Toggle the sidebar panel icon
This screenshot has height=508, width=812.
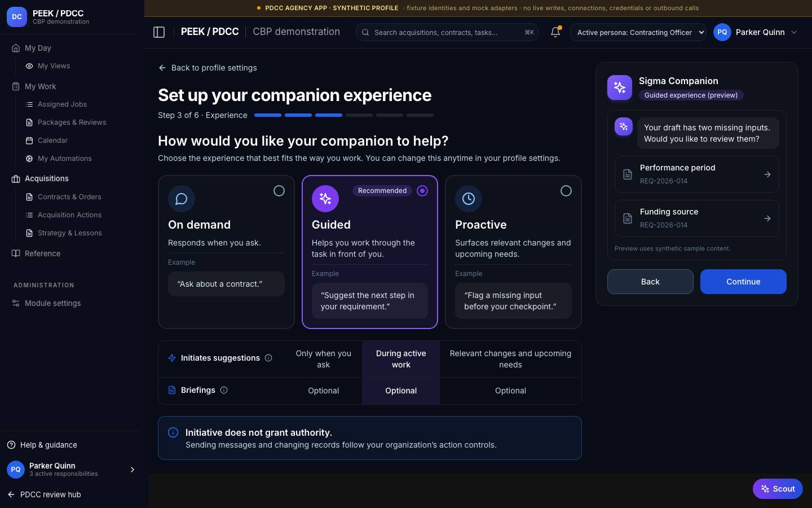pyautogui.click(x=159, y=32)
